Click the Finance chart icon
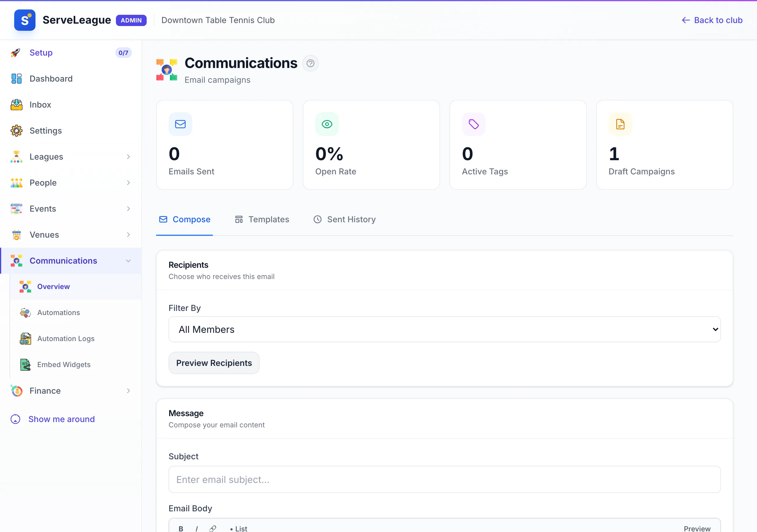This screenshot has width=757, height=532. click(x=16, y=391)
